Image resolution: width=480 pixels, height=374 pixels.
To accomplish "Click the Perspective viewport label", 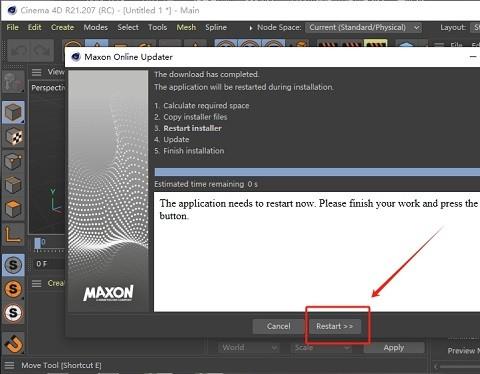I will point(48,88).
